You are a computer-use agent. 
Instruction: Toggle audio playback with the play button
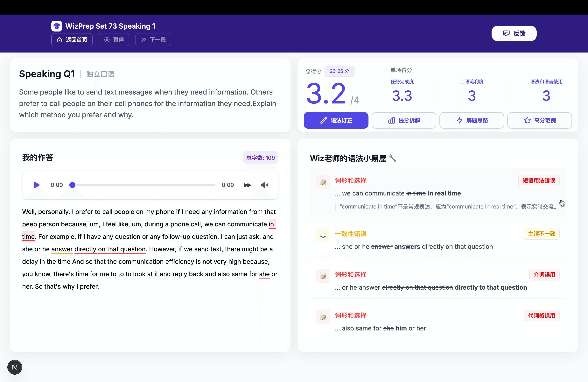click(x=36, y=185)
